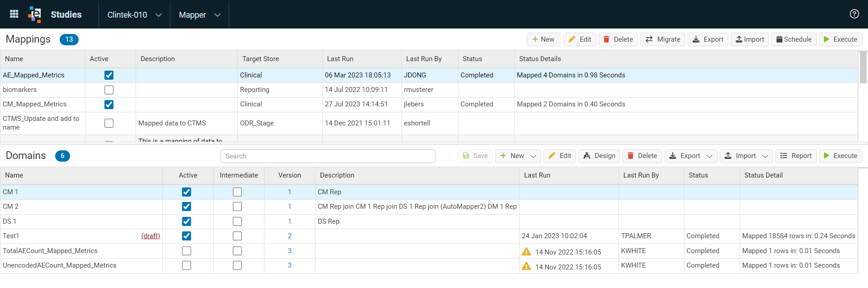The image size is (868, 288).
Task: Expand the Domains New dropdown arrow
Action: pos(533,156)
